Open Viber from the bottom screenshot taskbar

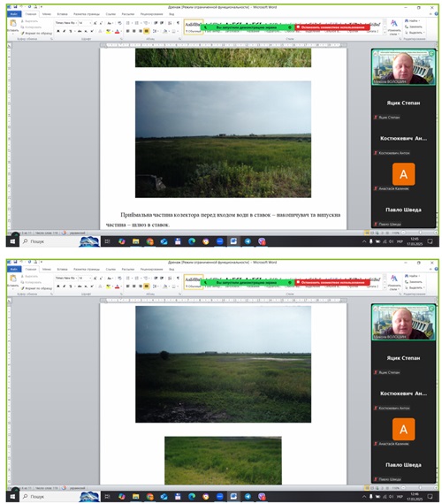click(x=262, y=497)
